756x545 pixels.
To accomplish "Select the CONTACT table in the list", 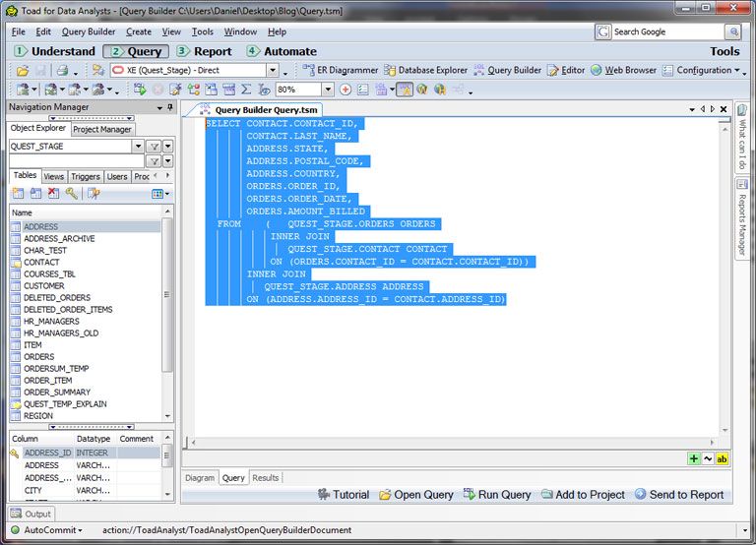I will coord(41,262).
